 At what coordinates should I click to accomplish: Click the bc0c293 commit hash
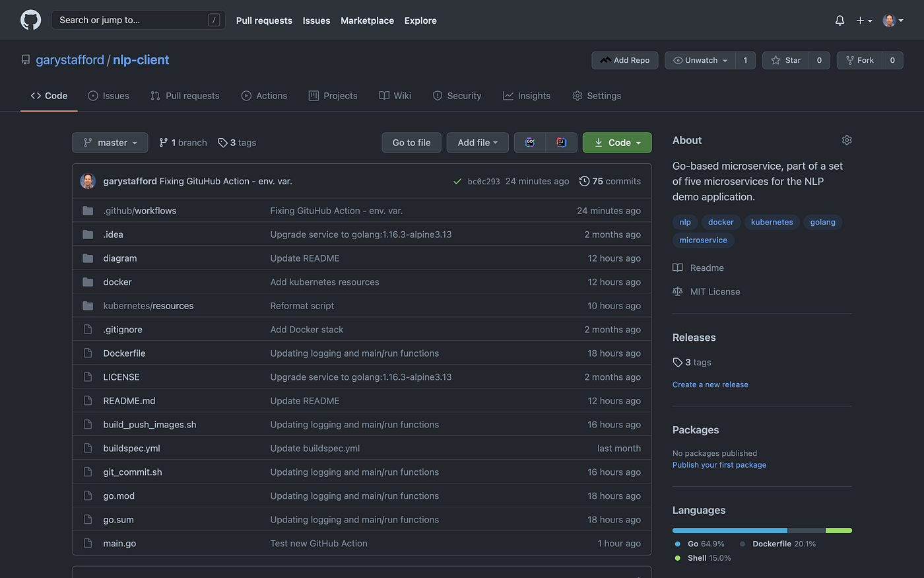tap(484, 181)
